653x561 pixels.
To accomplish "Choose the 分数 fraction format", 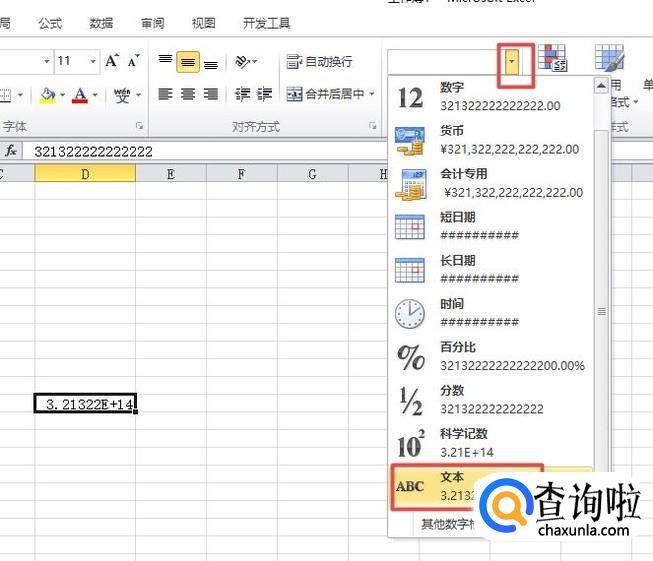I will coord(491,401).
